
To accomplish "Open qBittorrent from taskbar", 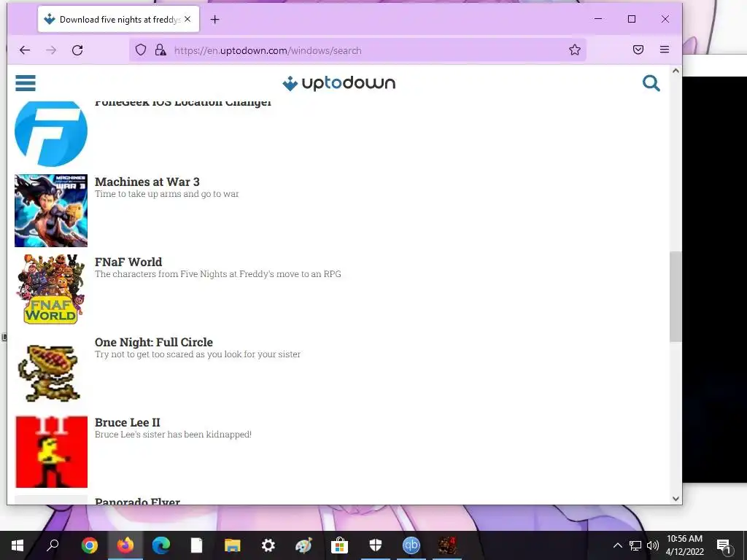I will tap(411, 545).
